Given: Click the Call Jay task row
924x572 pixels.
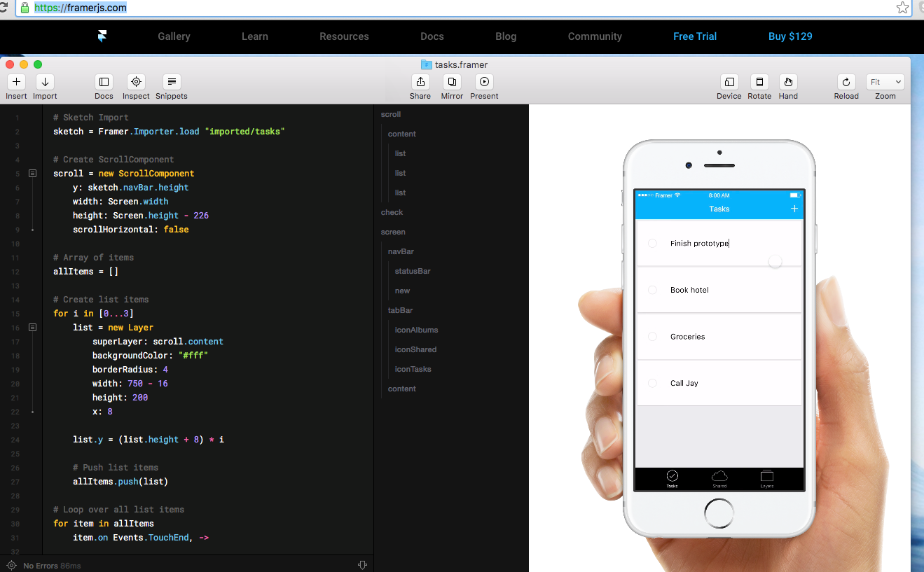Looking at the screenshot, I should click(x=719, y=383).
